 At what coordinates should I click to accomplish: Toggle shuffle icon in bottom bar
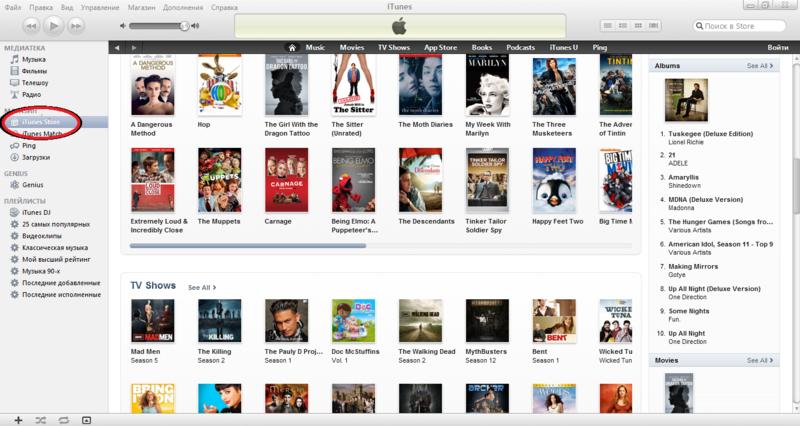click(x=40, y=420)
